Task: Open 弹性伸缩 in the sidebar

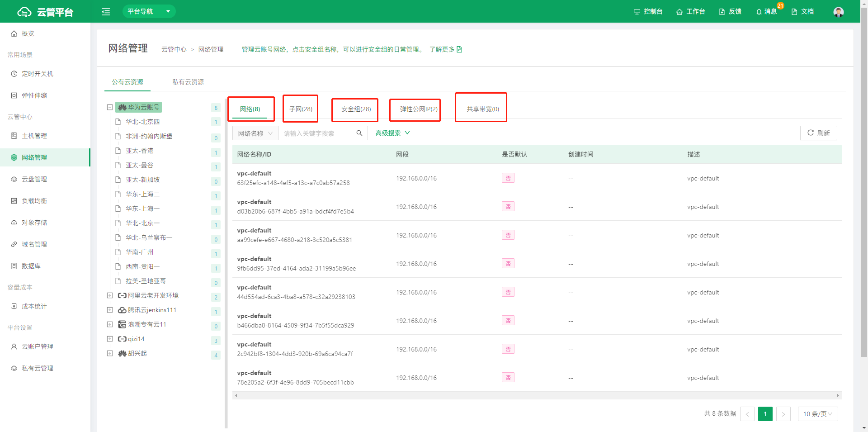Action: (45, 95)
